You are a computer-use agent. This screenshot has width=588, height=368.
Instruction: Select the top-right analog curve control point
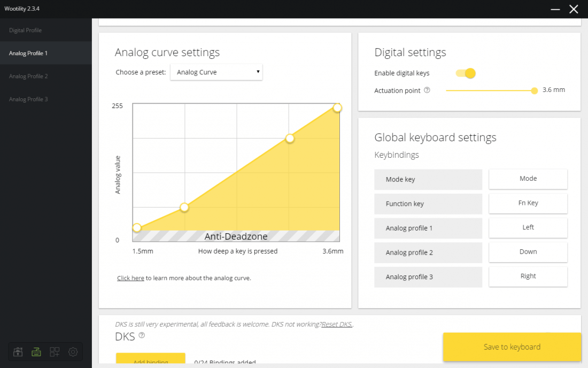click(337, 108)
